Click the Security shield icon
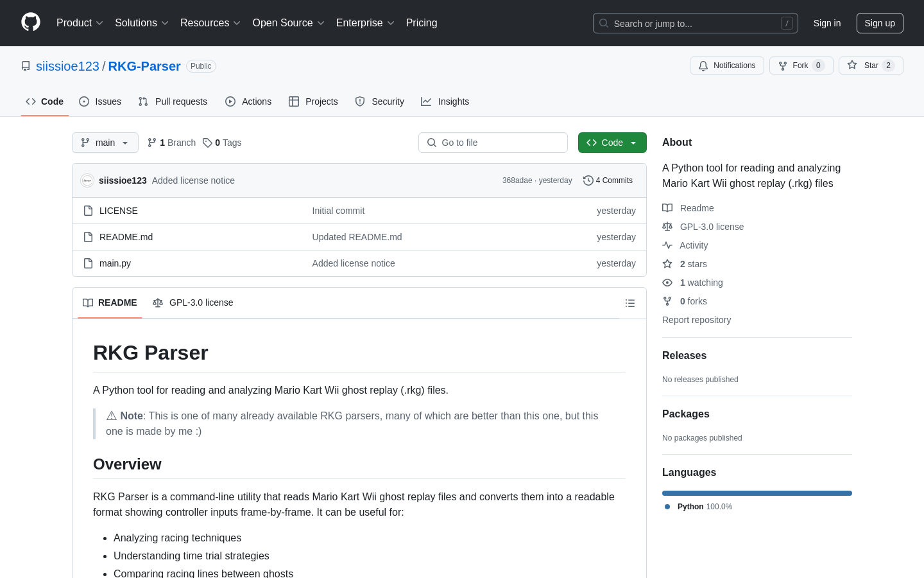924x578 pixels. tap(360, 101)
